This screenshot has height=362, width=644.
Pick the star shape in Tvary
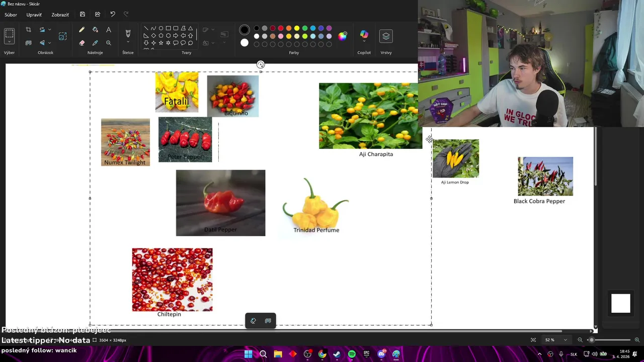click(161, 43)
